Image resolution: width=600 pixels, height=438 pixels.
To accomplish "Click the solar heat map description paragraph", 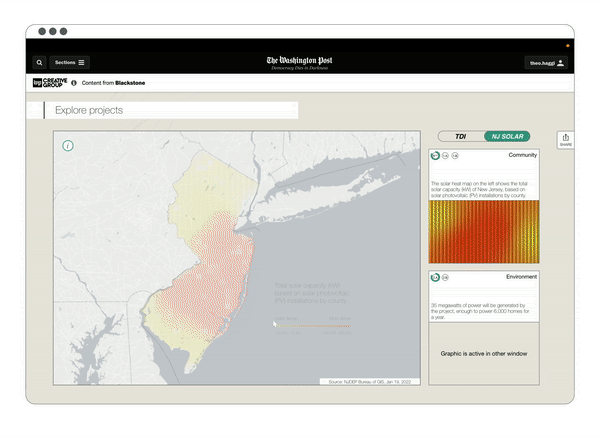I will click(x=479, y=189).
